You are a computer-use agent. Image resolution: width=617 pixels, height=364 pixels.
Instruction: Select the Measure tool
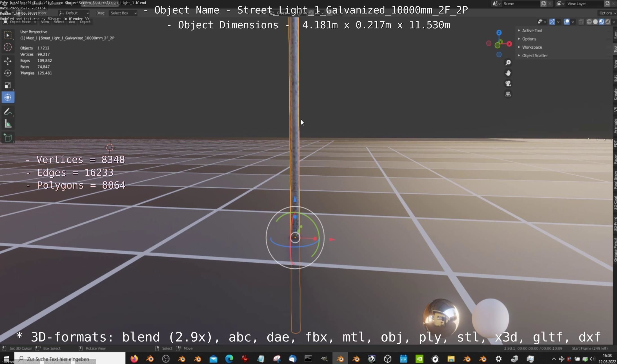pyautogui.click(x=8, y=124)
